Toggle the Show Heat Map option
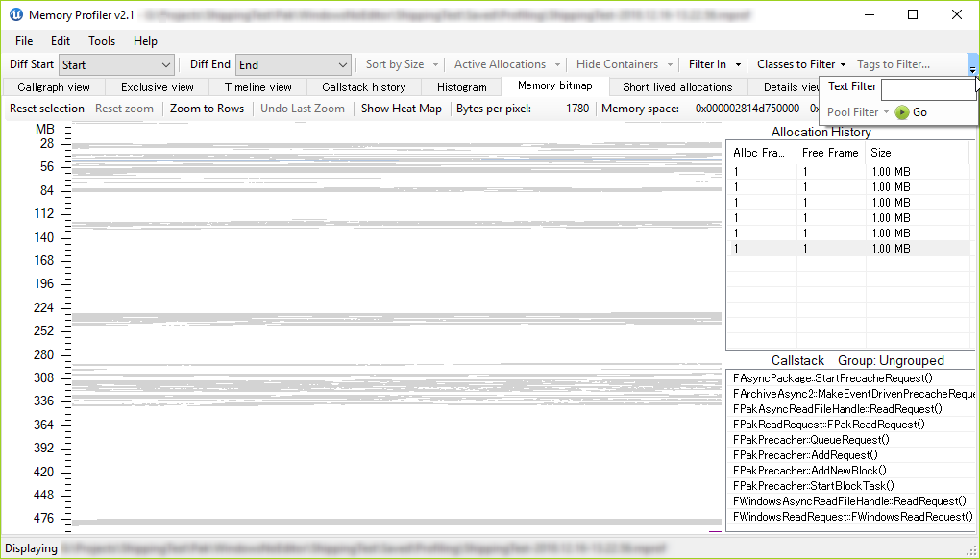 (401, 109)
